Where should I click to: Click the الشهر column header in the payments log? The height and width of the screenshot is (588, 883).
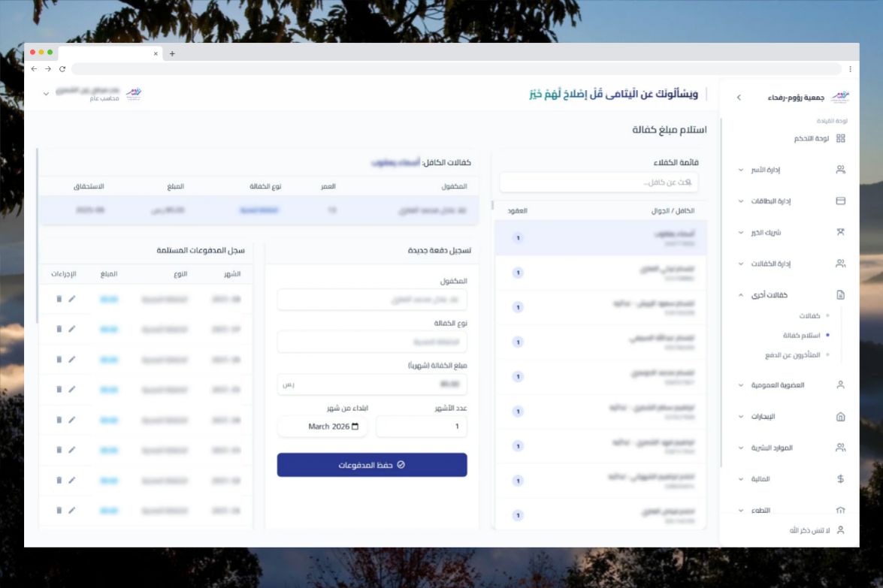232,274
